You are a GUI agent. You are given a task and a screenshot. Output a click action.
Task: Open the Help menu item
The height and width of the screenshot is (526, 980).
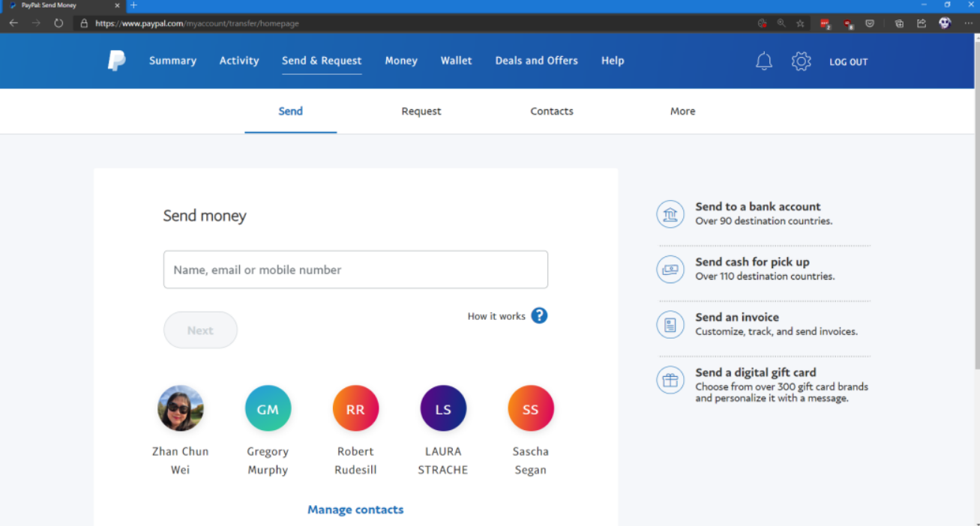(x=613, y=61)
